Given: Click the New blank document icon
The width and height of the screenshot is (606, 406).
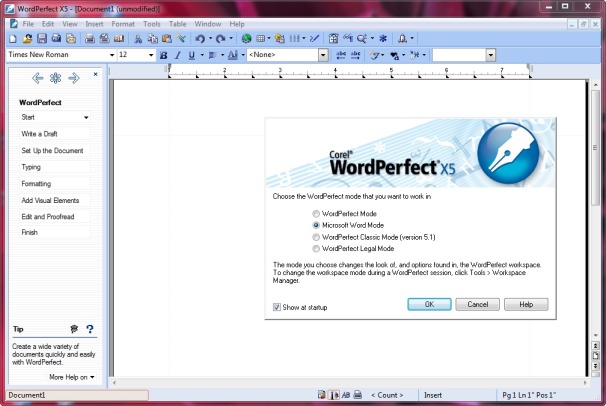Looking at the screenshot, I should (x=13, y=39).
